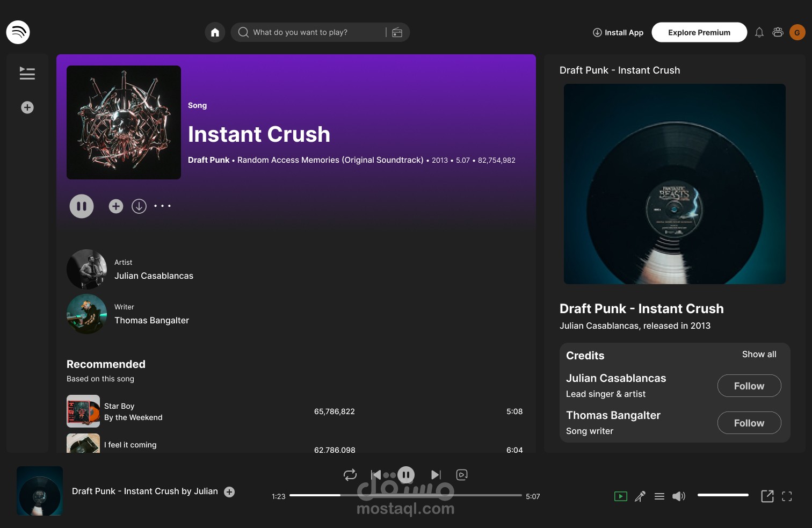This screenshot has width=812, height=528.
Task: Open the Instant Crush album cover art
Action: (124, 122)
